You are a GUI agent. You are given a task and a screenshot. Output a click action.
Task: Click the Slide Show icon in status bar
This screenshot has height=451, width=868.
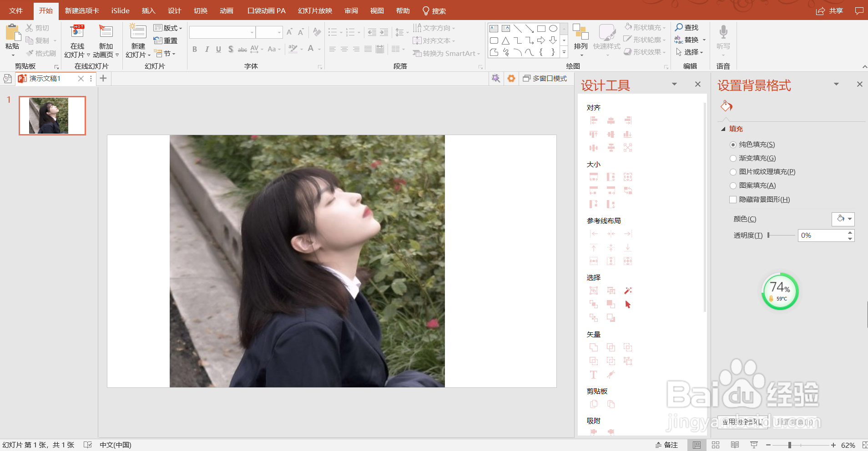point(754,445)
